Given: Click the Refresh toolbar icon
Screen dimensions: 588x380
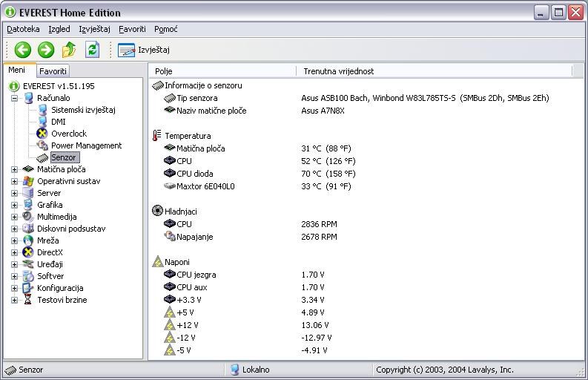Looking at the screenshot, I should (x=92, y=50).
